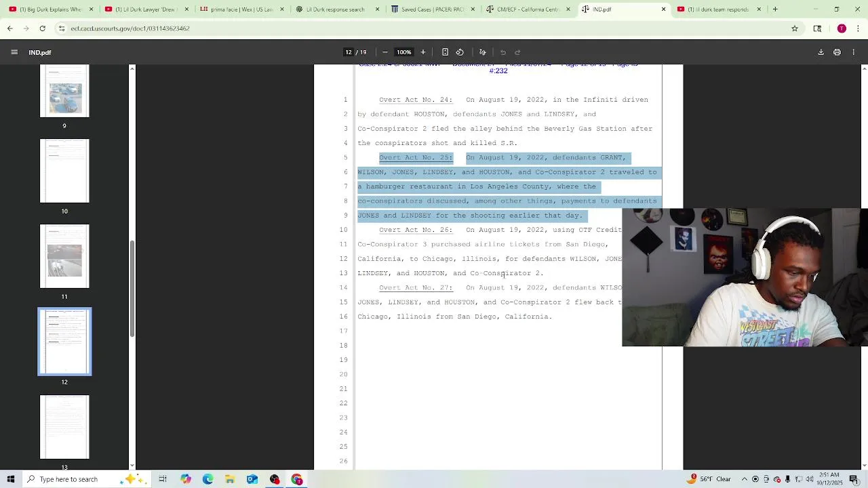Image resolution: width=868 pixels, height=488 pixels.
Task: Open a new browser tab
Action: 775,9
